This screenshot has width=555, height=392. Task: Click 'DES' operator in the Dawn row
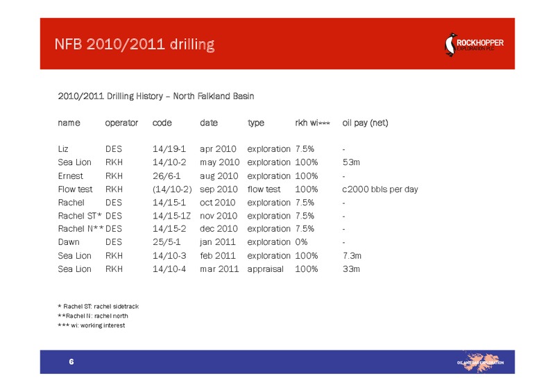click(x=114, y=242)
